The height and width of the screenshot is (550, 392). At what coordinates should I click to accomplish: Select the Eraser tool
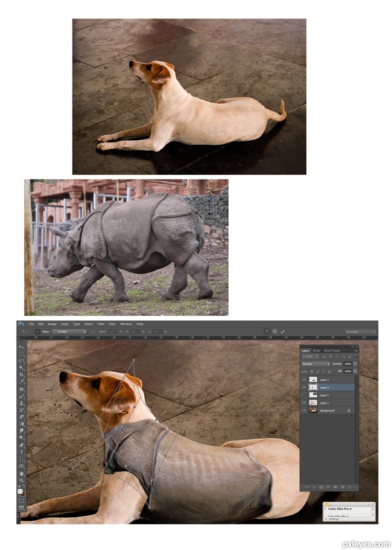click(22, 417)
